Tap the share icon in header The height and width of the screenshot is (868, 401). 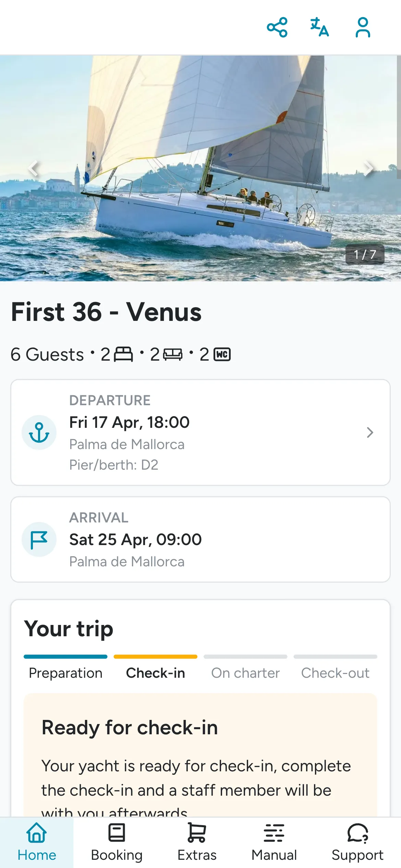(x=277, y=27)
